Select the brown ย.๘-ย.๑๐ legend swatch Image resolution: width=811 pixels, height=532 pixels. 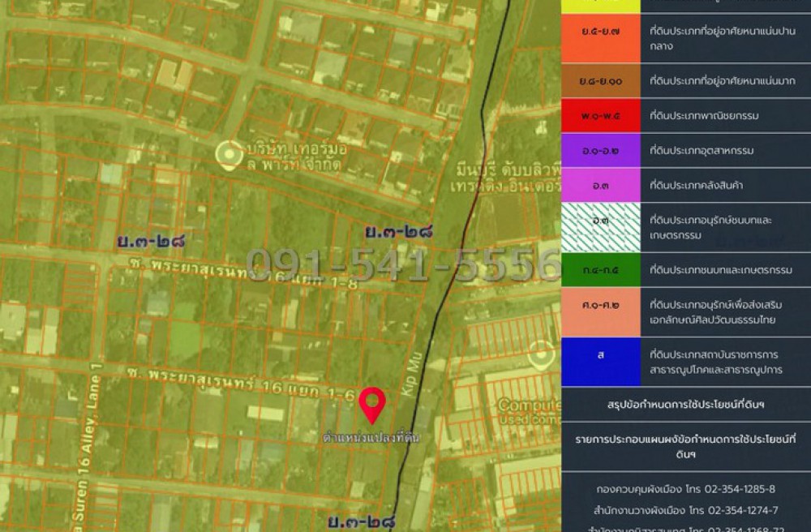pyautogui.click(x=600, y=81)
